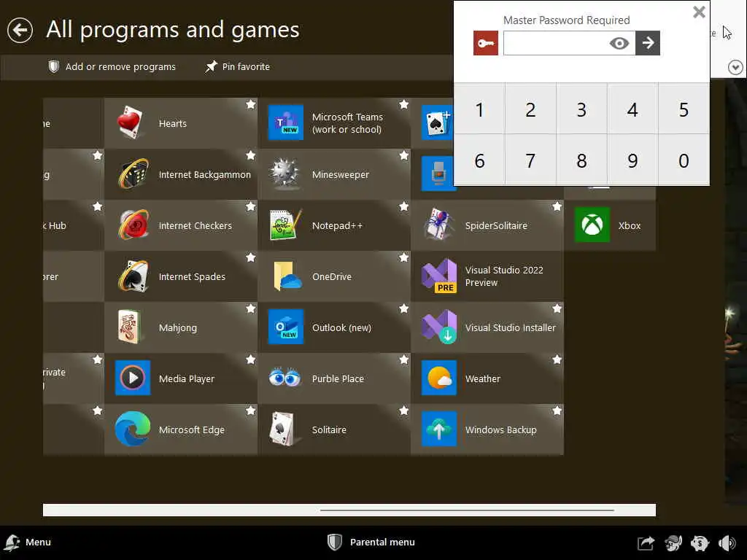This screenshot has width=747, height=560.
Task: Close the master password dialog
Action: [699, 12]
